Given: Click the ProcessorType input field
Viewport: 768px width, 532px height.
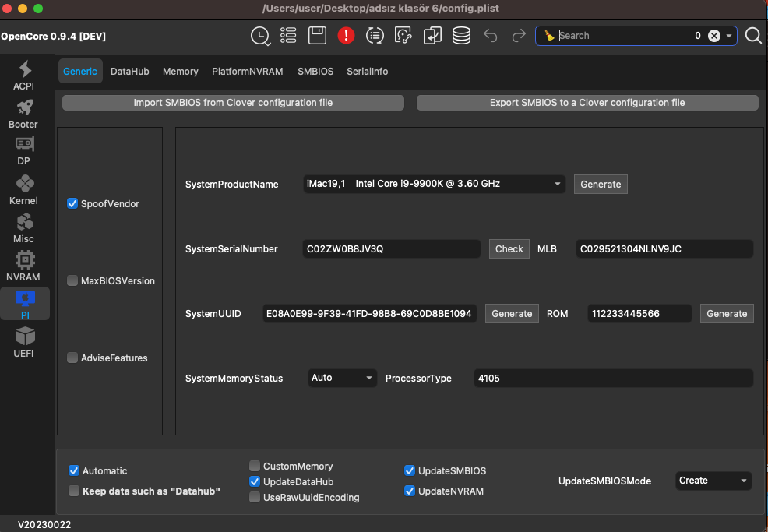Looking at the screenshot, I should (613, 379).
